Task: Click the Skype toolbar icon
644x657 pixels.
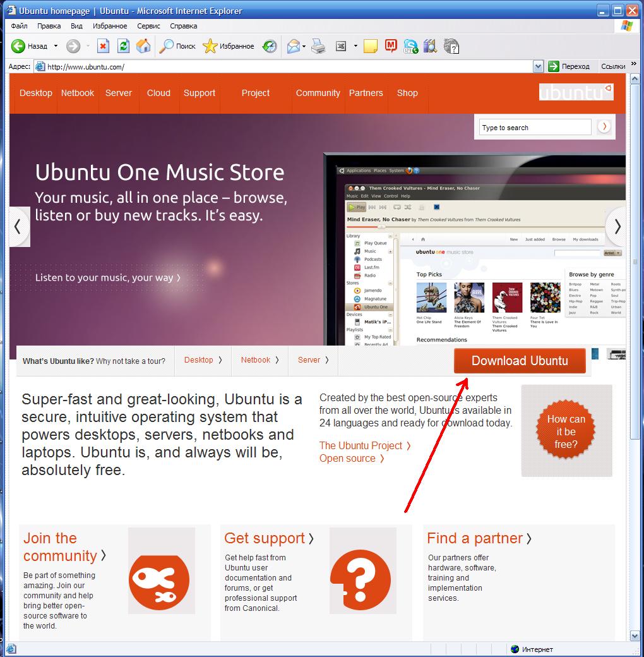Action: tap(411, 46)
